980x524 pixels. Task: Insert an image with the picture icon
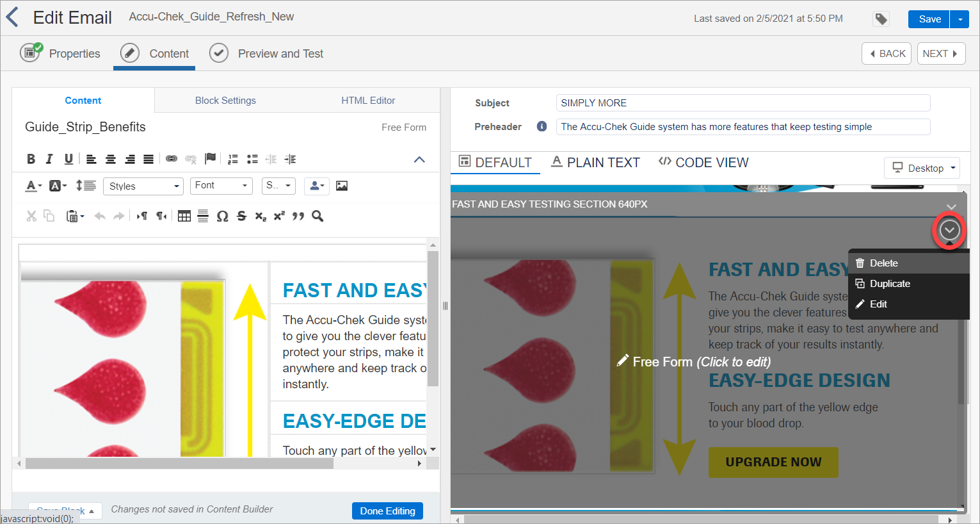point(342,186)
